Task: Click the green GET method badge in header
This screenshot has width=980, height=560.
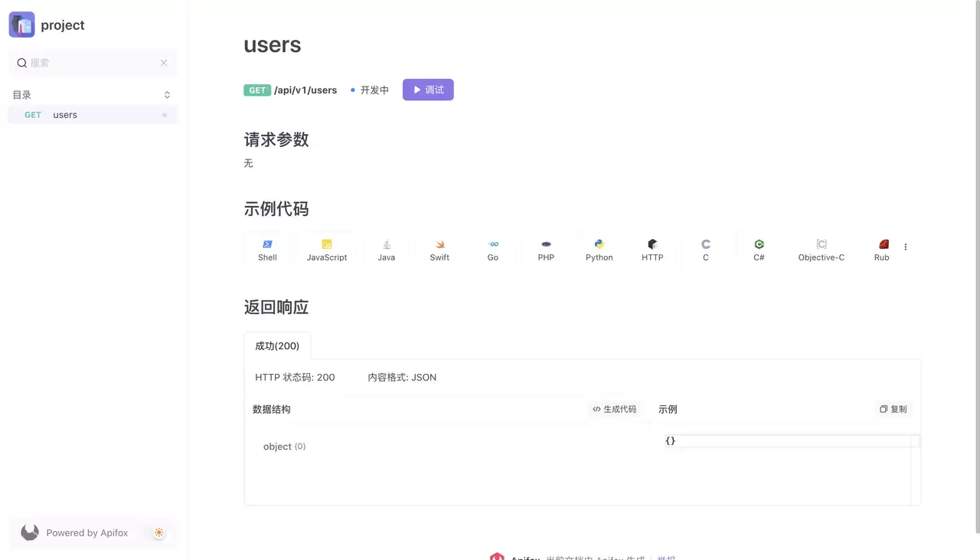Action: [257, 90]
